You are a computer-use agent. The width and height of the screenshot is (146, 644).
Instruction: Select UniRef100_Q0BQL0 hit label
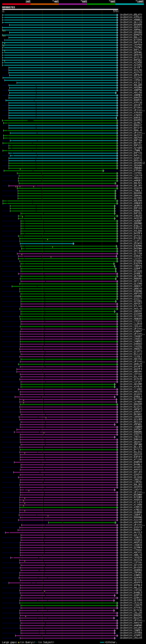131,397
